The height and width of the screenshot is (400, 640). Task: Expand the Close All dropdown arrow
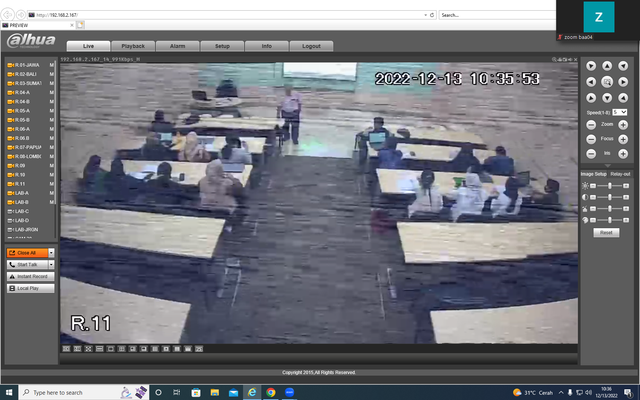[x=51, y=253]
